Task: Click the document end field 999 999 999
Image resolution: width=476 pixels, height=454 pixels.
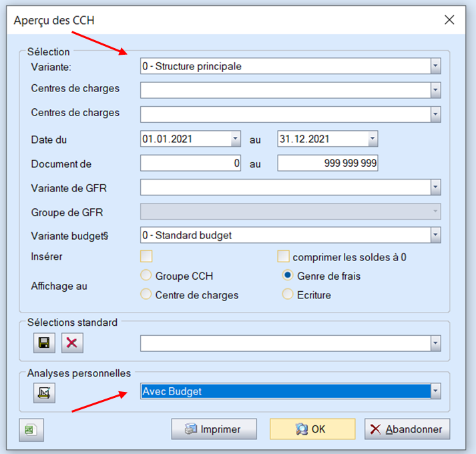Action: coord(328,163)
